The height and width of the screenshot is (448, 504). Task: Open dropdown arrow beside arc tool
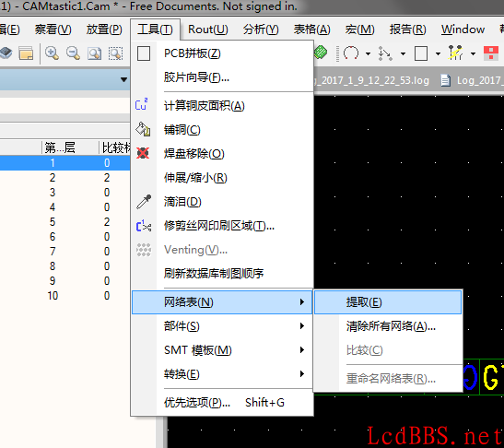(368, 53)
